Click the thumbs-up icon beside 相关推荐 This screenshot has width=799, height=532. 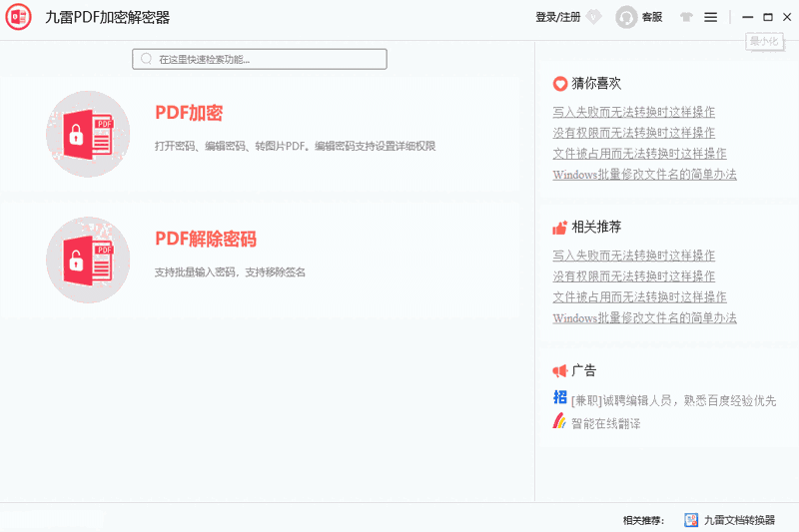(560, 227)
